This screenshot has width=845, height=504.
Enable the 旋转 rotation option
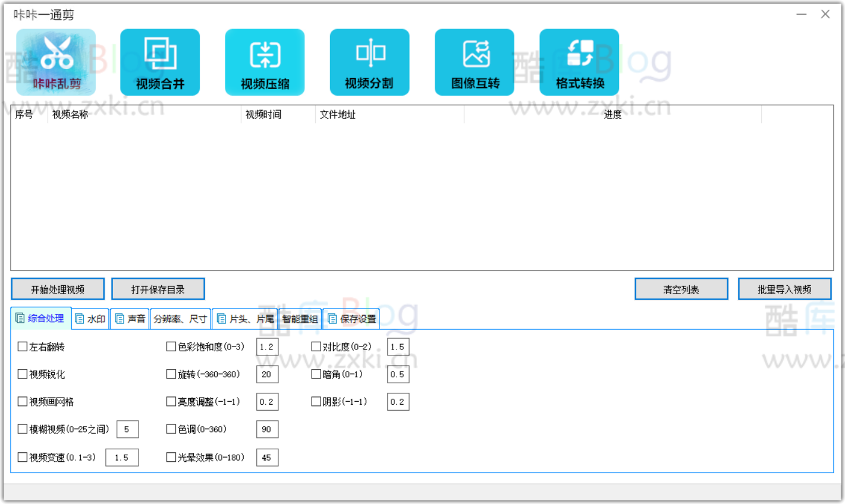click(171, 374)
